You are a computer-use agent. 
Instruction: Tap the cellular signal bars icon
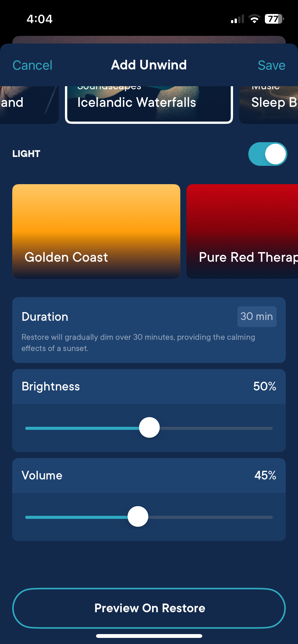tap(237, 19)
